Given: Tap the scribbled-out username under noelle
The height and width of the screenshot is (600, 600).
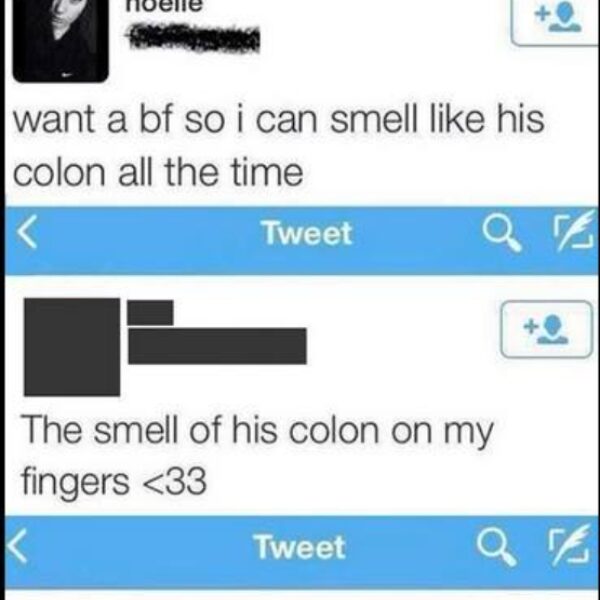Looking at the screenshot, I should click(193, 38).
